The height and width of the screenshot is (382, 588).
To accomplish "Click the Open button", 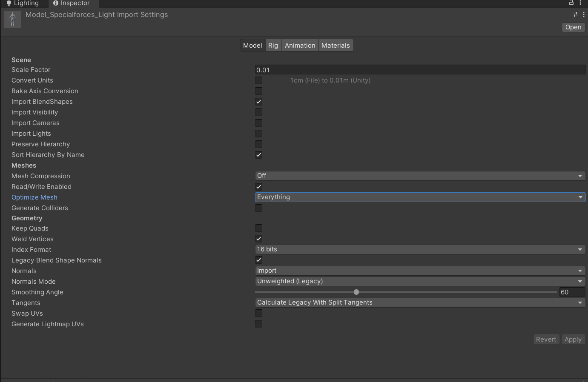I will click(x=574, y=27).
